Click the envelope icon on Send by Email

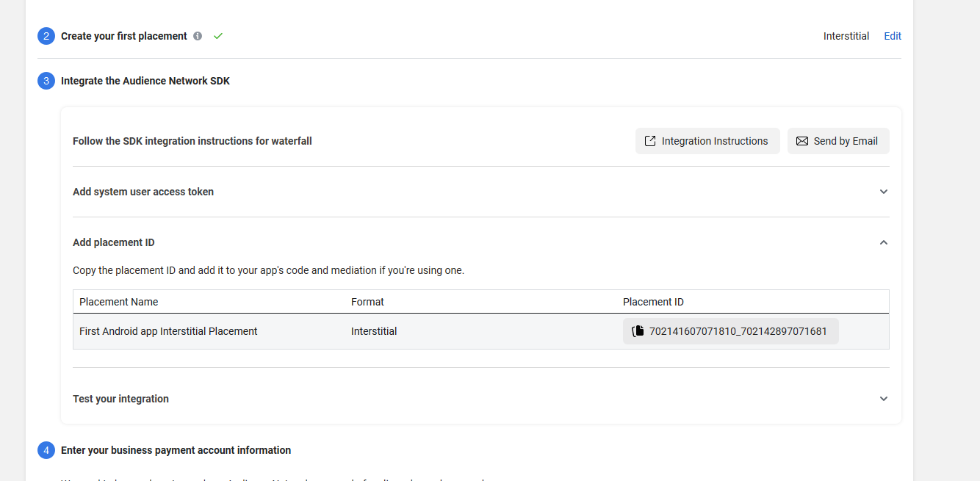801,140
